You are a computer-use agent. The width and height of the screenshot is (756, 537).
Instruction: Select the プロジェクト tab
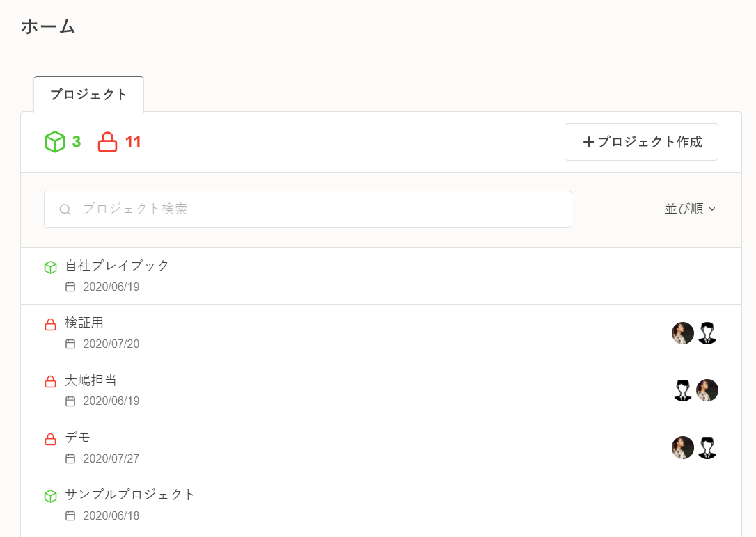pyautogui.click(x=88, y=95)
